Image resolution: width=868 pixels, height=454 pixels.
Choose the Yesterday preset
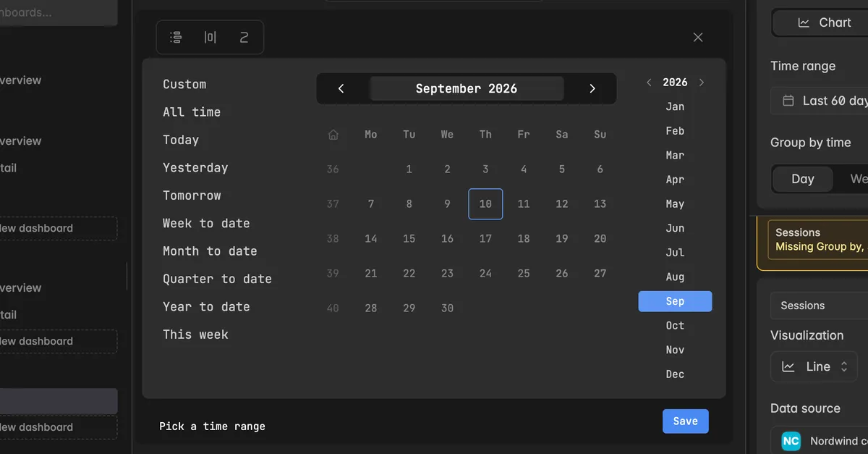coord(195,167)
